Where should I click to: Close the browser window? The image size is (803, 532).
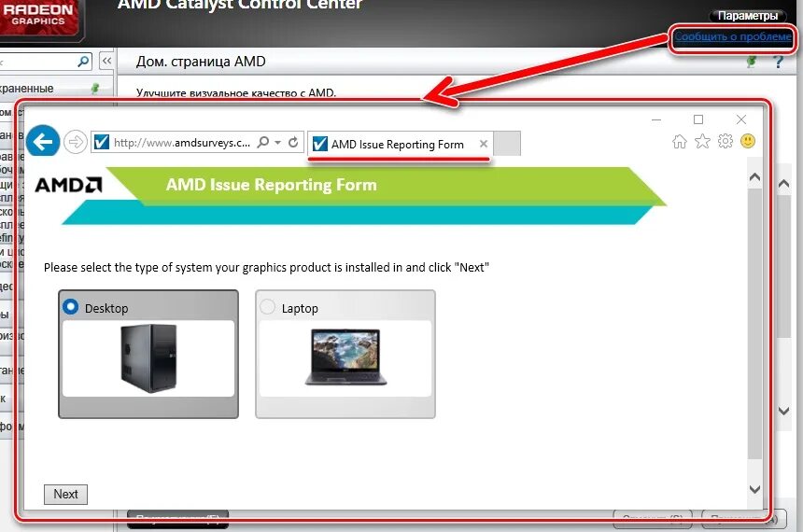point(741,119)
